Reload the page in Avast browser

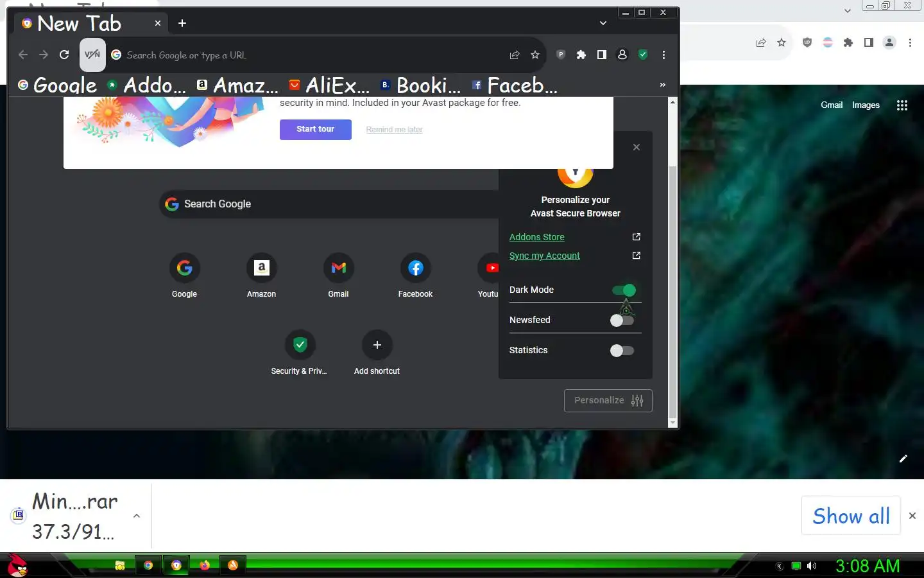pyautogui.click(x=64, y=55)
